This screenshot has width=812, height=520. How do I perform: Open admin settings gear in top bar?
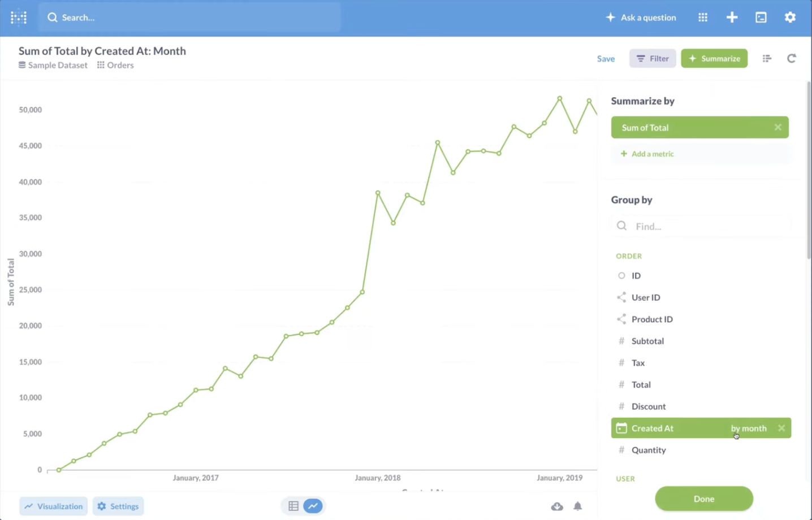tap(790, 18)
